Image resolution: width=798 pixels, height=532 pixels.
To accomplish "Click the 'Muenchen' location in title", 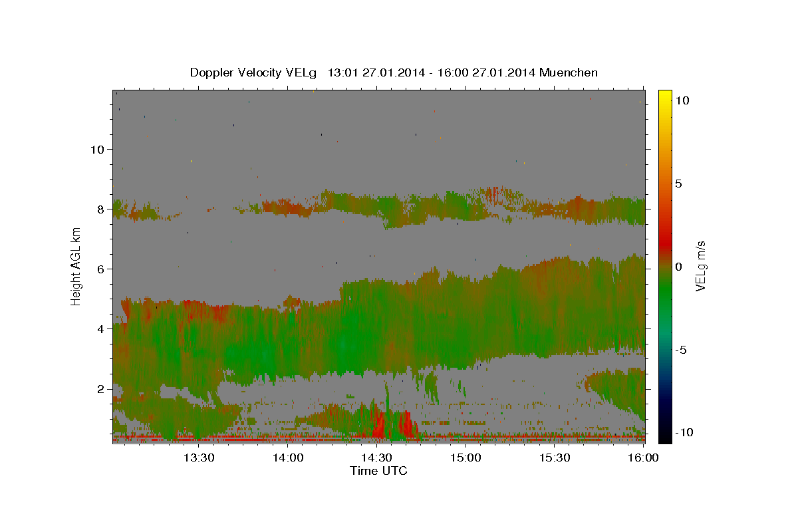I will click(x=569, y=72).
